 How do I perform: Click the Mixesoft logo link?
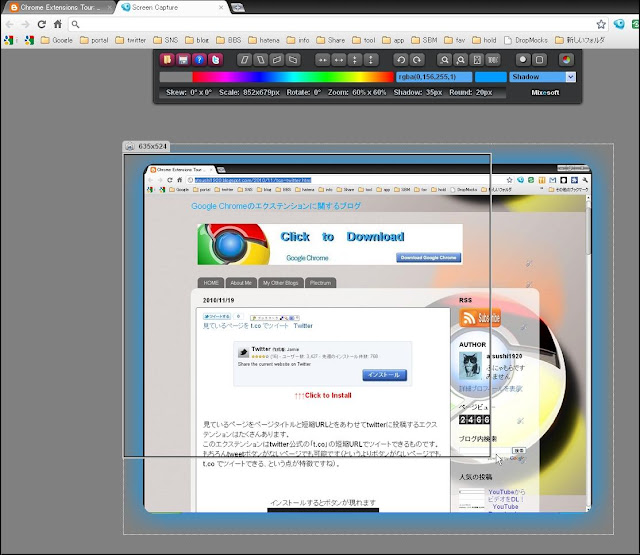tap(545, 93)
